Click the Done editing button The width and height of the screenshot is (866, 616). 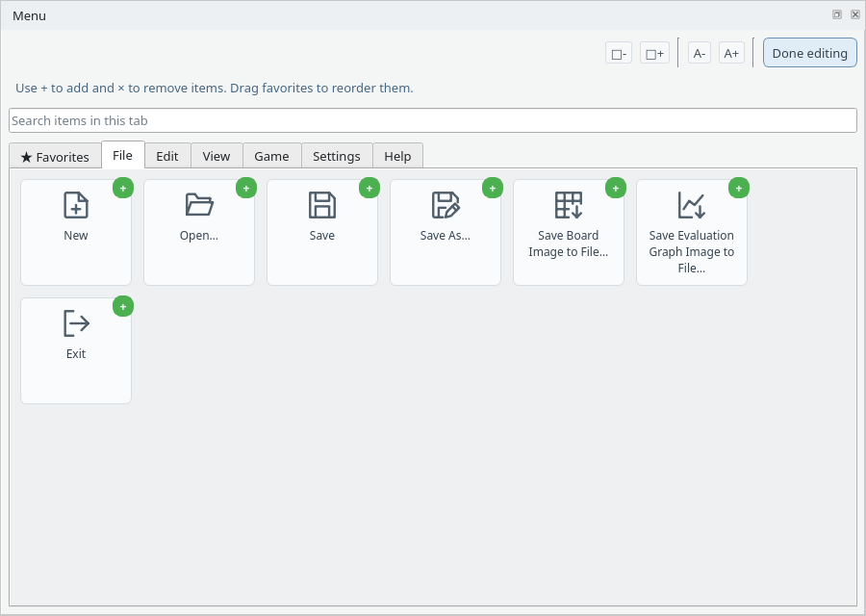coord(809,53)
